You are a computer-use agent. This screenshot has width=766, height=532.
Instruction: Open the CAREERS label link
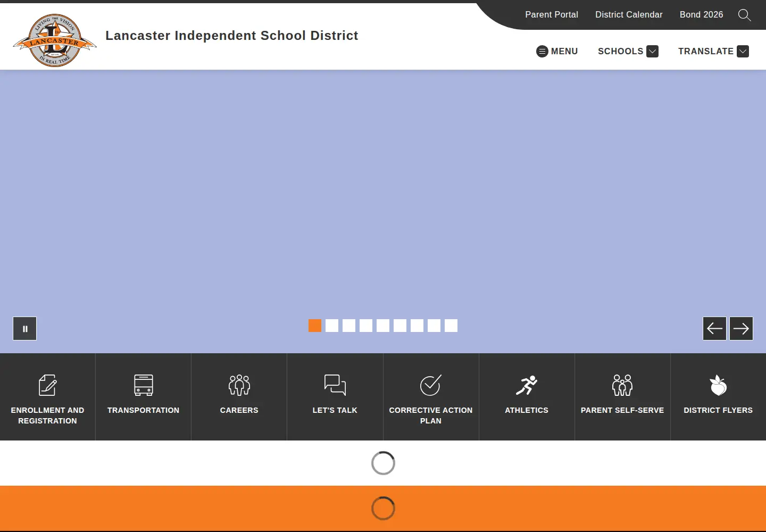point(239,410)
